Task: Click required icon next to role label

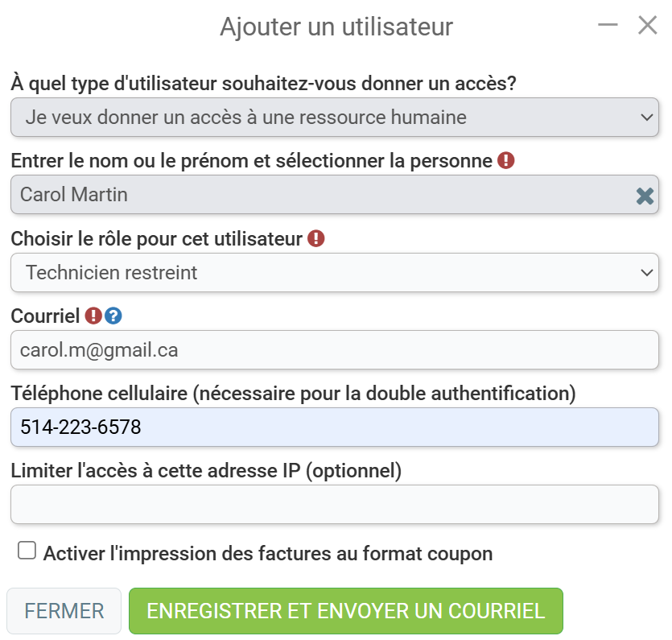Action: click(315, 238)
